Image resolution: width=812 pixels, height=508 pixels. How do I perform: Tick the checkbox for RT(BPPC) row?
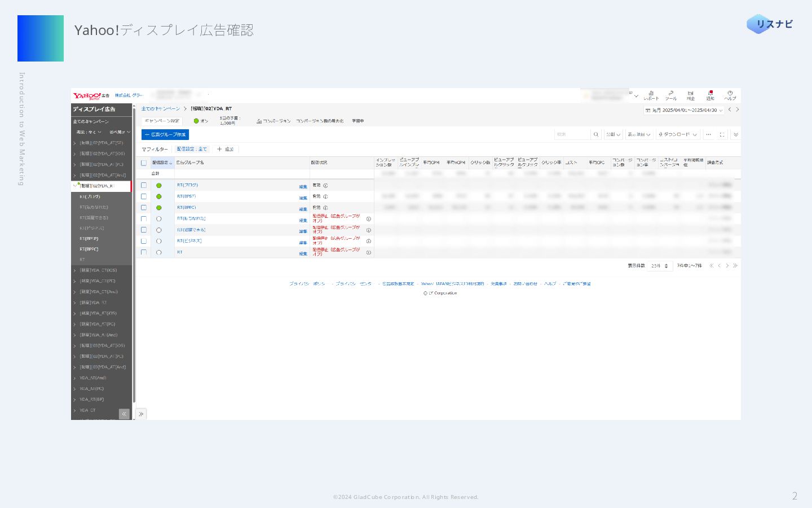(x=144, y=208)
